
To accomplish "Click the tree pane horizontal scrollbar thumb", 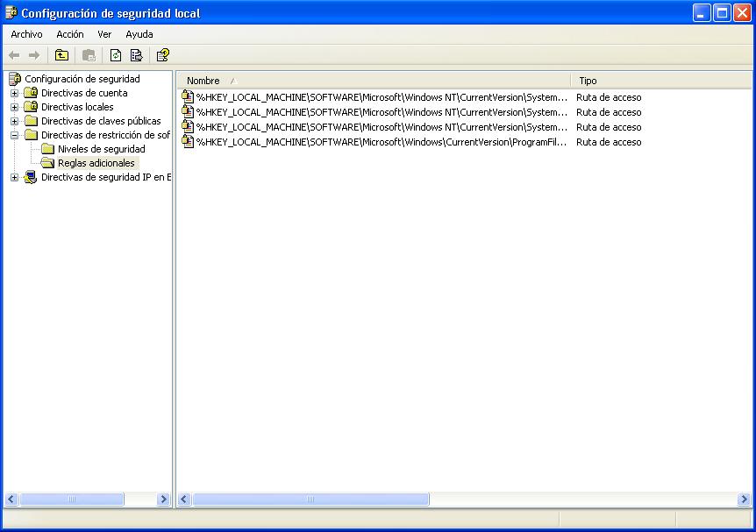I will tap(72, 500).
